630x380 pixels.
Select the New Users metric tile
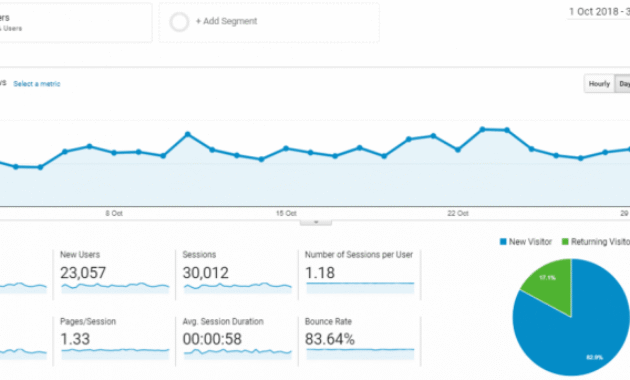tap(115, 274)
